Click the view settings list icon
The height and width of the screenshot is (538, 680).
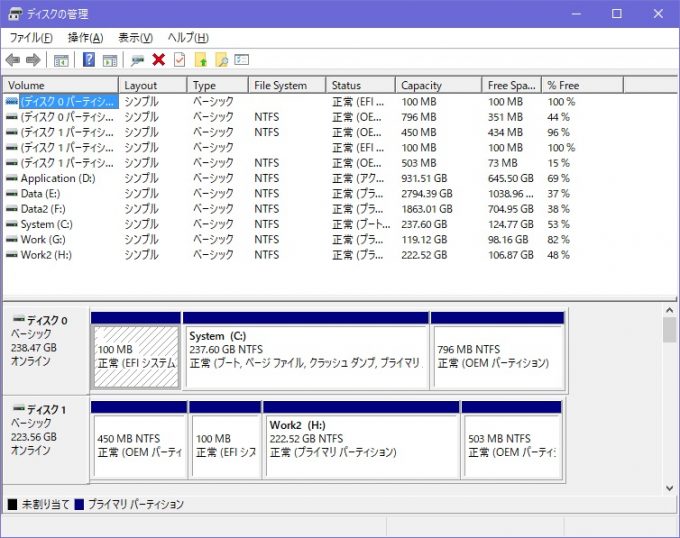[x=242, y=59]
